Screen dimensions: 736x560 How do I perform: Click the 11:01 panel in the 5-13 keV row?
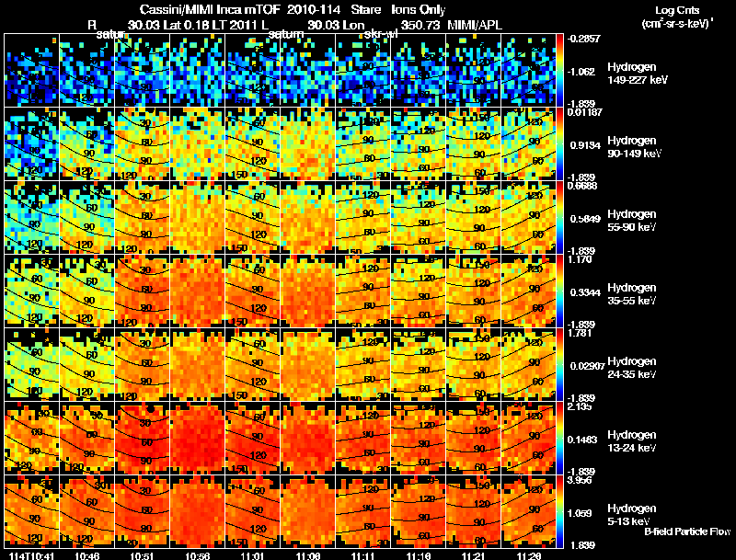pos(253,511)
